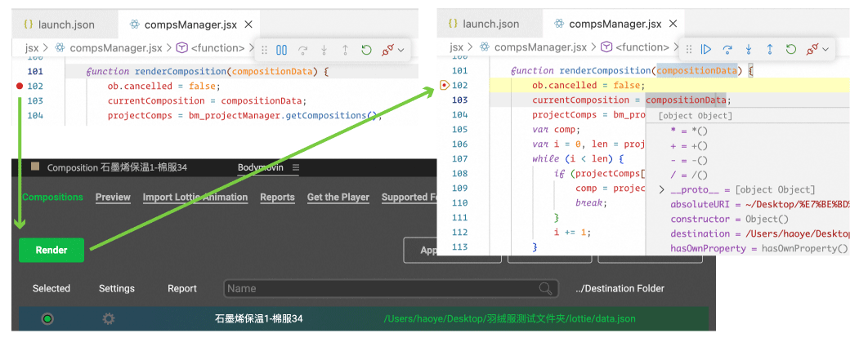Open the Bodymovin panel hamburger menu
868x342 pixels.
296,167
